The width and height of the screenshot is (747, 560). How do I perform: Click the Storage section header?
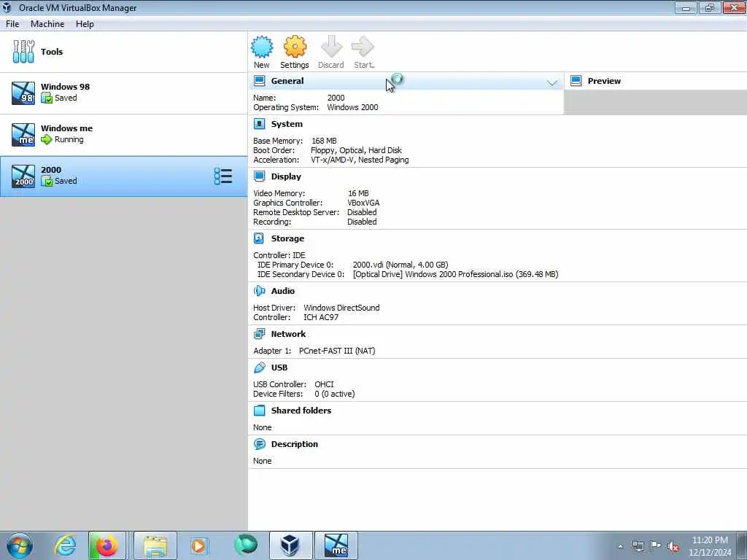click(287, 238)
